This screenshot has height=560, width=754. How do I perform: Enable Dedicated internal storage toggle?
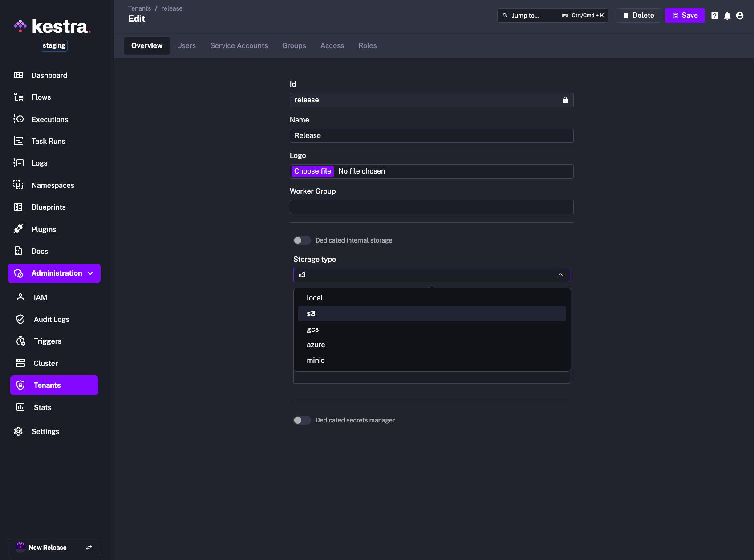click(x=302, y=240)
